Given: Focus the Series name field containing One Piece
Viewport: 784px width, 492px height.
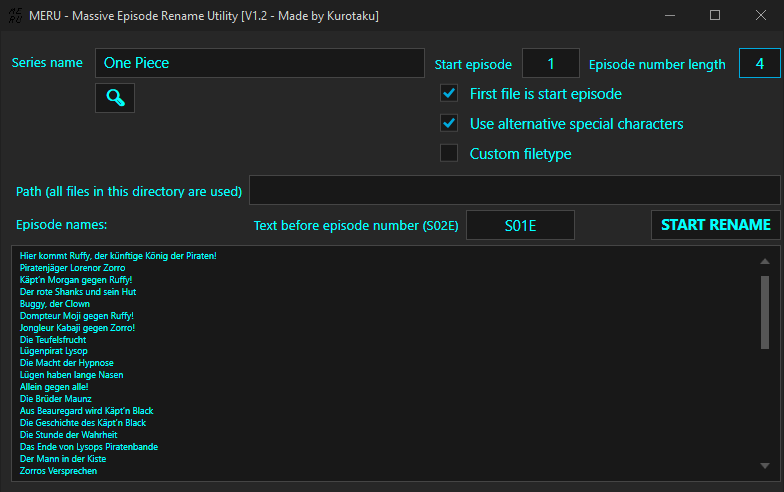Looking at the screenshot, I should click(260, 63).
